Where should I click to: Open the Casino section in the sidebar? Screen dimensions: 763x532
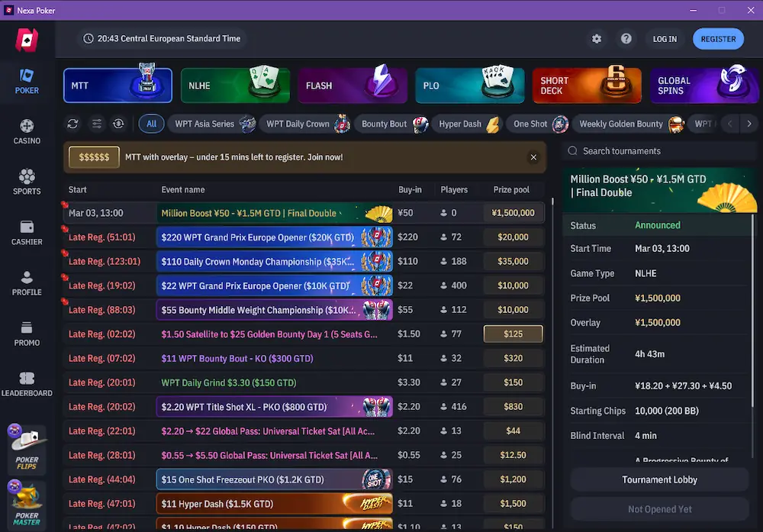coord(27,130)
